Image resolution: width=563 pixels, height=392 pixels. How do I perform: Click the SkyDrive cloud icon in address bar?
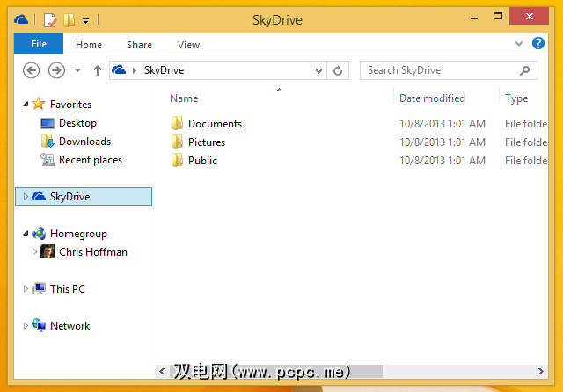(x=119, y=69)
